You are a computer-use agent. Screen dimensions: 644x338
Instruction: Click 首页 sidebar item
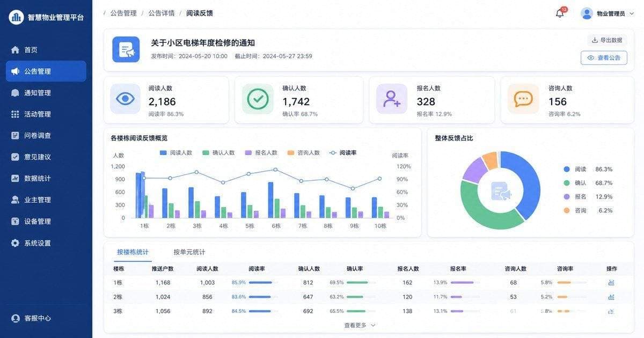46,50
